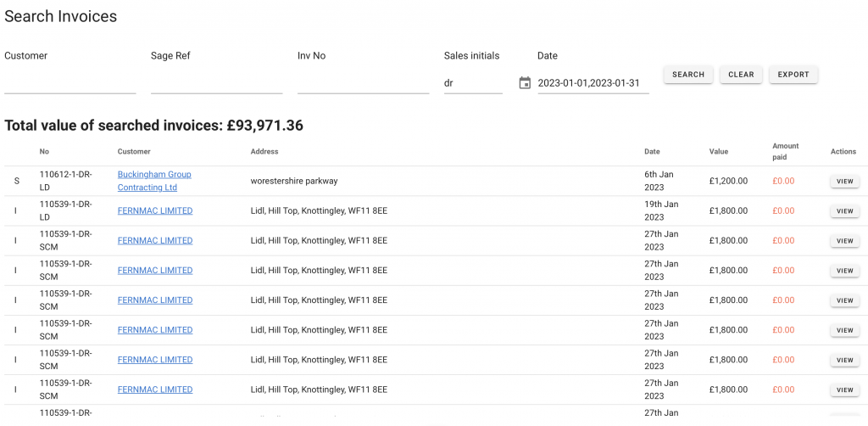Click the Amount paid column header

pos(785,151)
